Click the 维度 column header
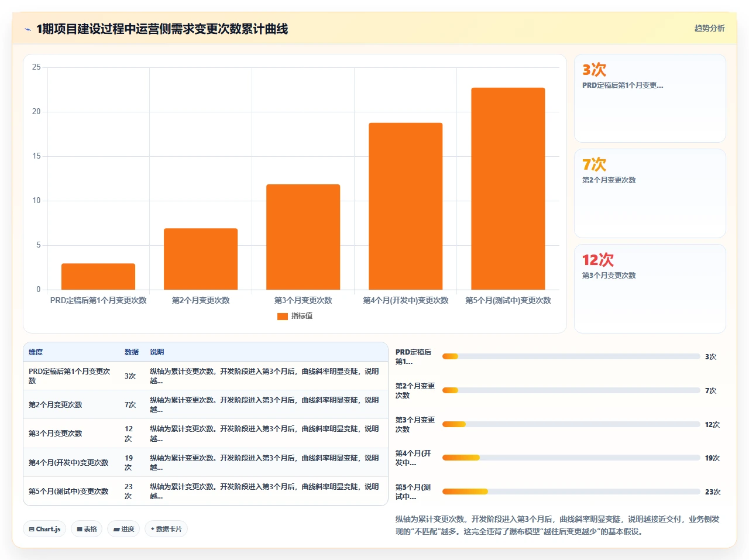The image size is (749, 560). tap(36, 352)
